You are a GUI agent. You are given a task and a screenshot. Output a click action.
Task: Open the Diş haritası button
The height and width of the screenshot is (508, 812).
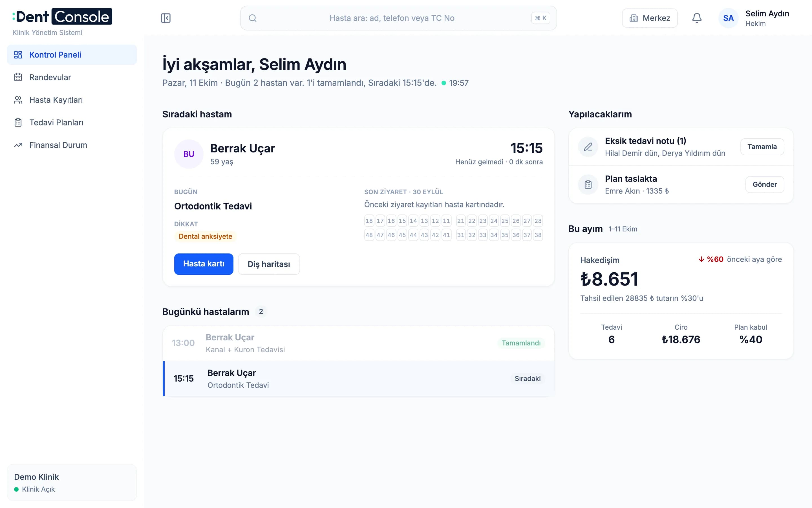[x=269, y=264]
